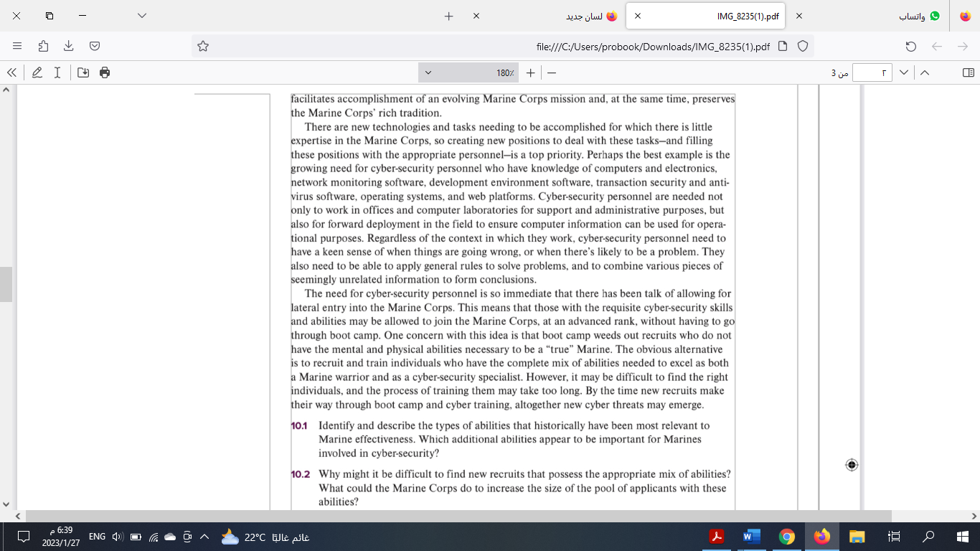This screenshot has width=980, height=551.
Task: Click the tracking protection shield icon
Action: tap(803, 46)
